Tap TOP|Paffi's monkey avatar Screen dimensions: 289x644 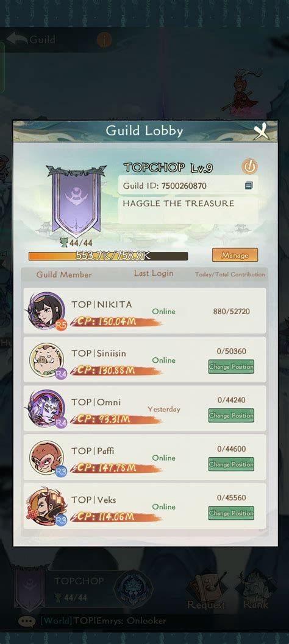click(46, 458)
